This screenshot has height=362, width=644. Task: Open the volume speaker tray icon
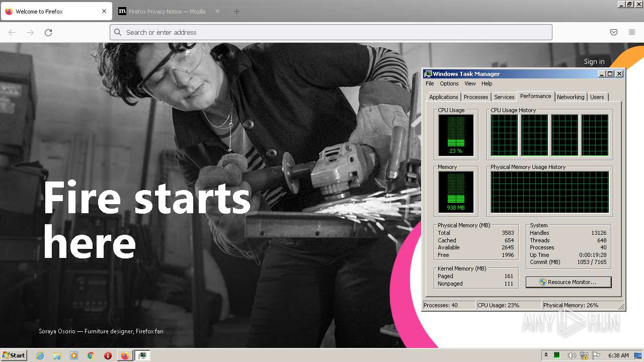click(x=572, y=355)
